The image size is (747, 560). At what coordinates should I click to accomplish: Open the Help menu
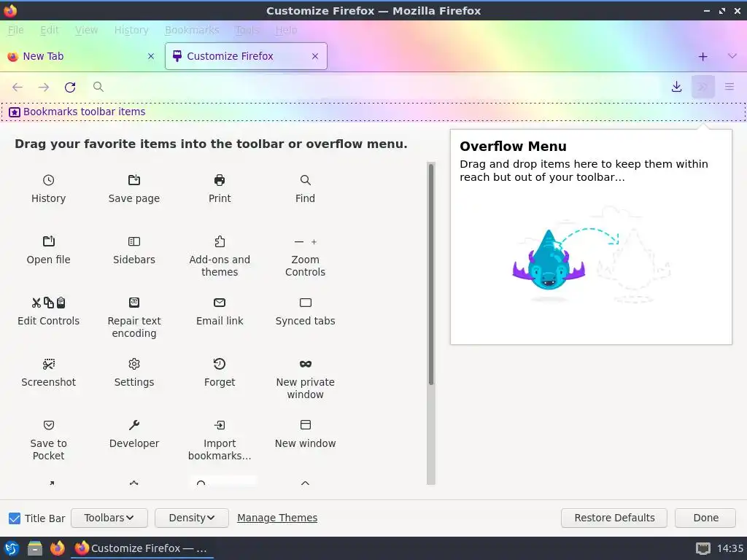pyautogui.click(x=286, y=30)
